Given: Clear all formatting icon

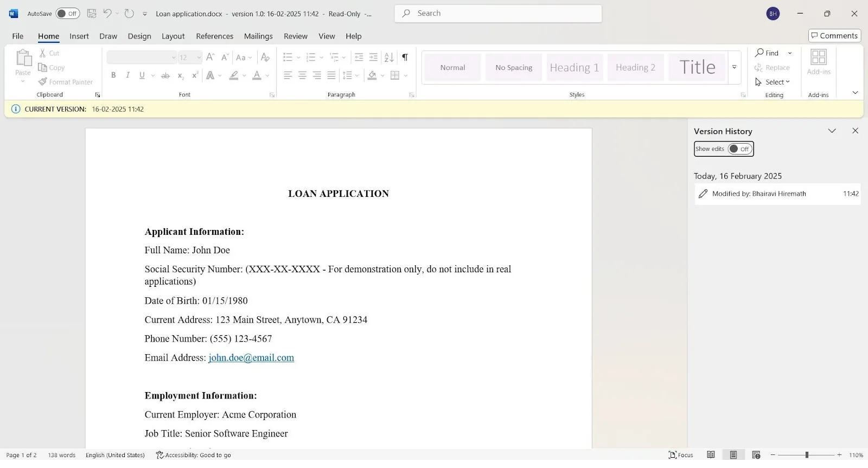Looking at the screenshot, I should click(x=265, y=57).
